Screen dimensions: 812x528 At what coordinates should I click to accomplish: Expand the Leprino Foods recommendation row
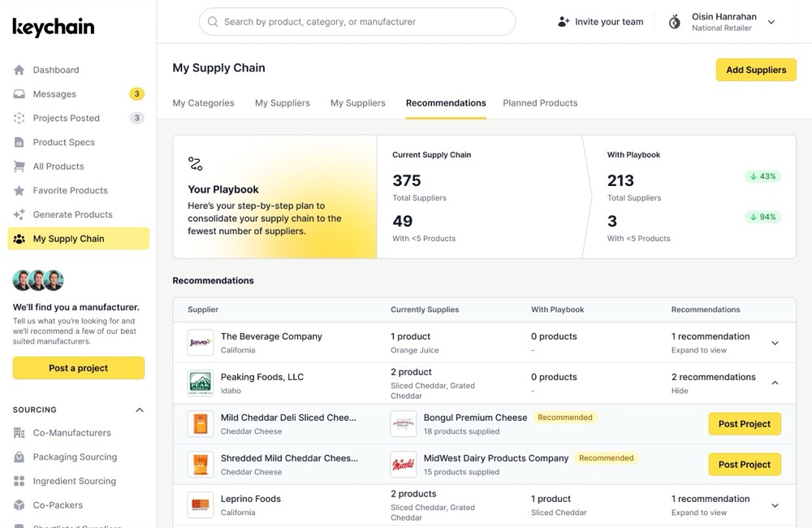pyautogui.click(x=775, y=505)
